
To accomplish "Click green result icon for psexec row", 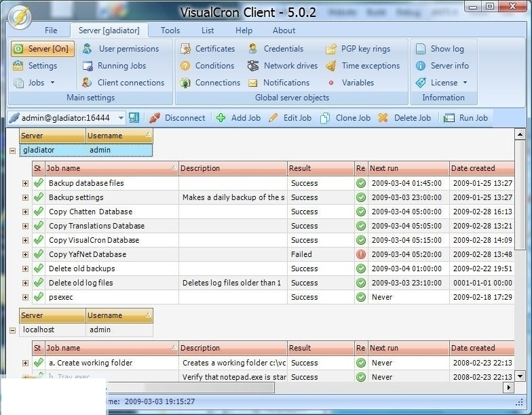I will (361, 297).
